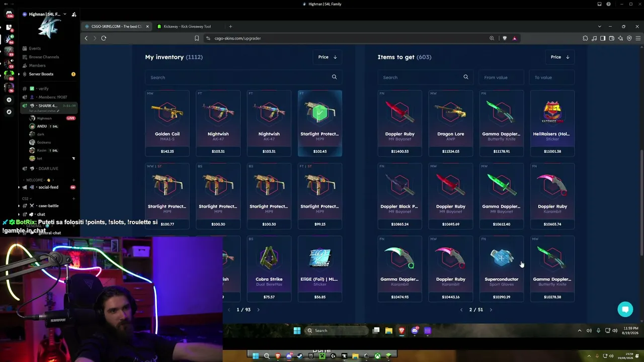Image resolution: width=644 pixels, height=362 pixels.
Task: Bookmark the current page in address bar
Action: (x=197, y=38)
